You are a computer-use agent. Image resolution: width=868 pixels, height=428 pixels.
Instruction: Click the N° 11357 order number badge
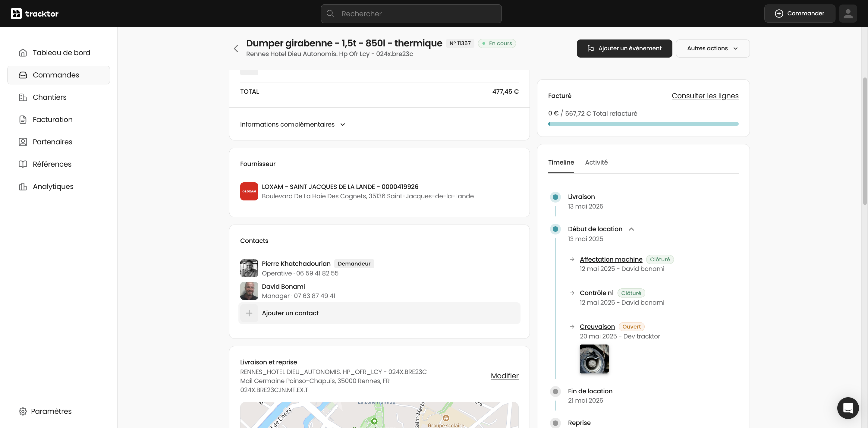pos(460,43)
